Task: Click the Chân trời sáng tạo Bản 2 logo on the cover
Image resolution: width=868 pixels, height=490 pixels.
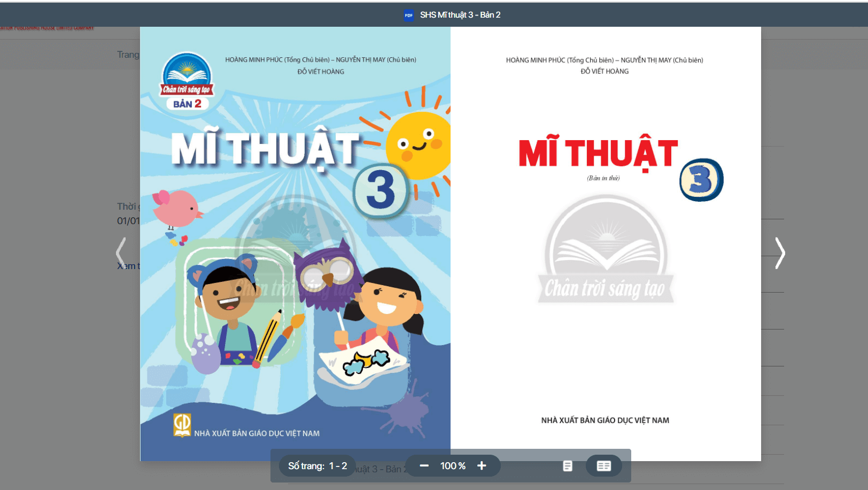Action: (187, 81)
